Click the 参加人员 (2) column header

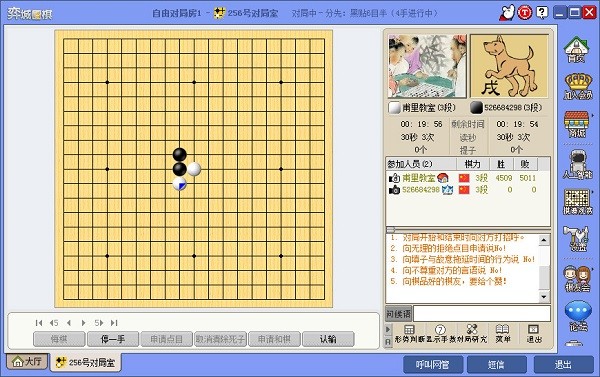pyautogui.click(x=421, y=164)
